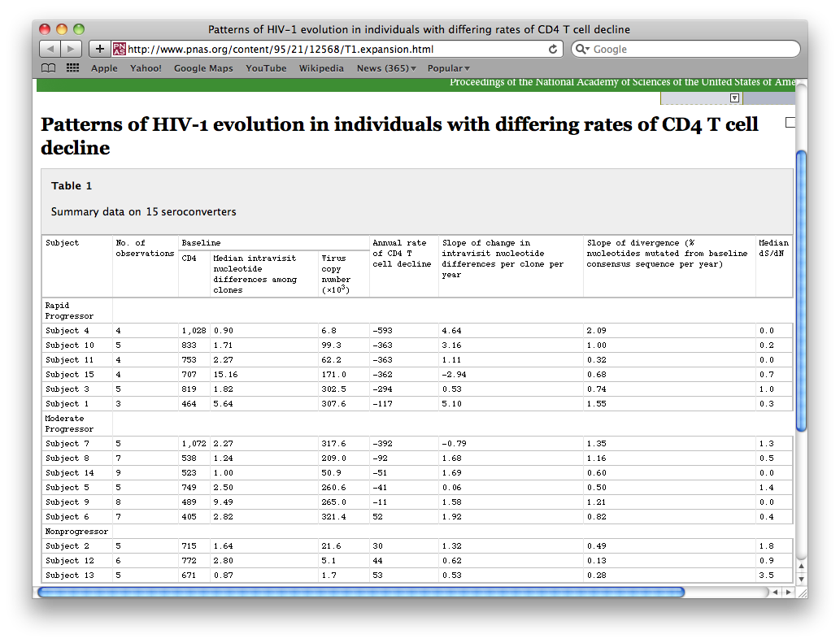
Task: Go to Google Maps bookmark
Action: coord(203,68)
